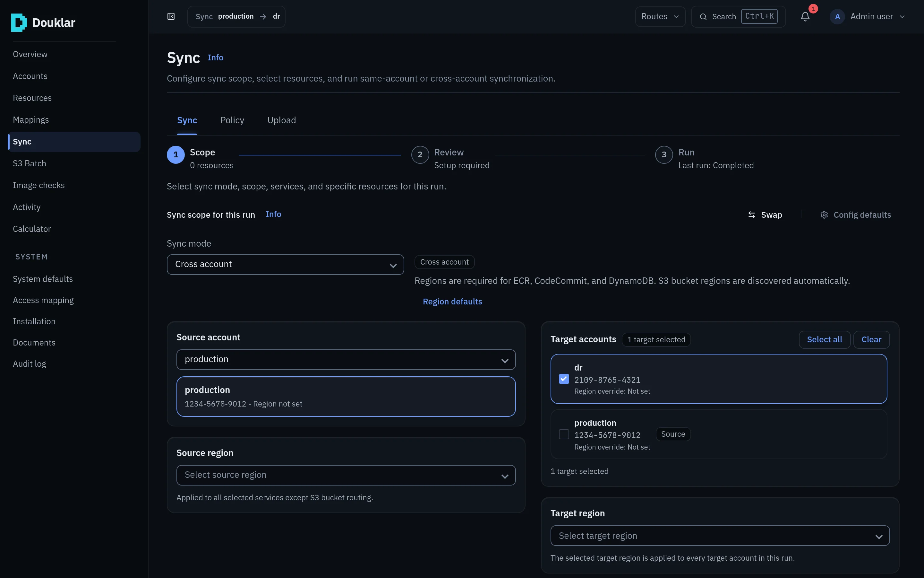Click the Swap button label
Viewport: 924px width, 578px height.
coord(772,215)
